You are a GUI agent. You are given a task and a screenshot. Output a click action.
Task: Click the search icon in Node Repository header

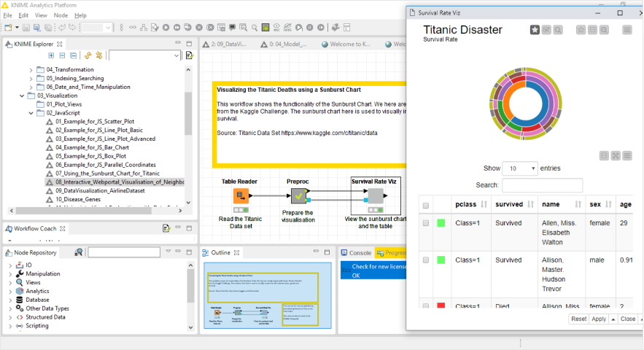click(x=79, y=252)
